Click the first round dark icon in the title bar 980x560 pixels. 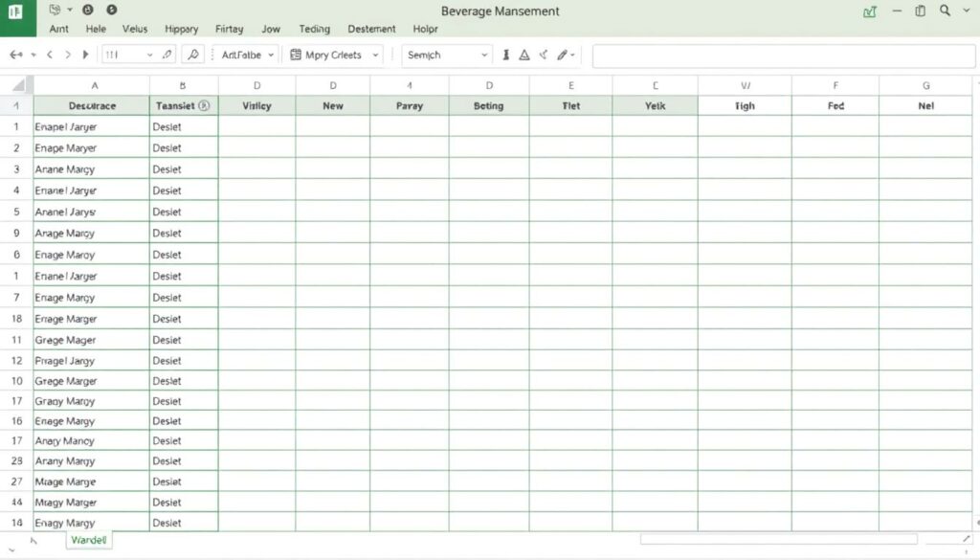tap(87, 10)
